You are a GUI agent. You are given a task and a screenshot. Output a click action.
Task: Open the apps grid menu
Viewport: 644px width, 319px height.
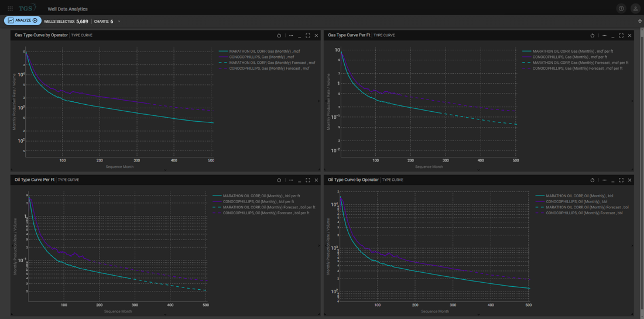[x=10, y=9]
